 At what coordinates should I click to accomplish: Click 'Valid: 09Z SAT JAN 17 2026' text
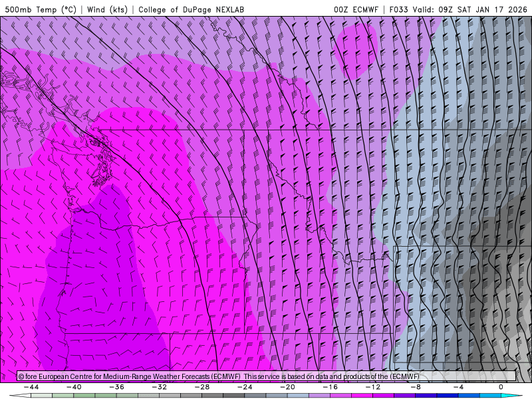coord(470,9)
